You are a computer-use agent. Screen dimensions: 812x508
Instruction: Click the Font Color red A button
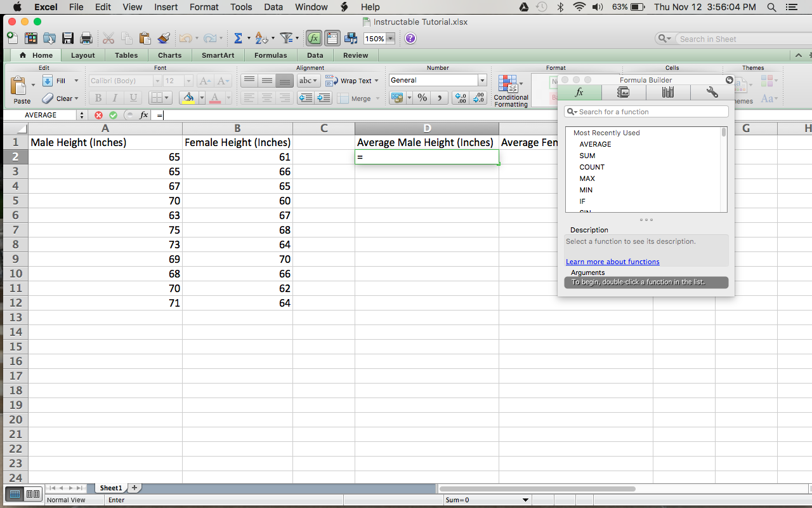tap(214, 98)
